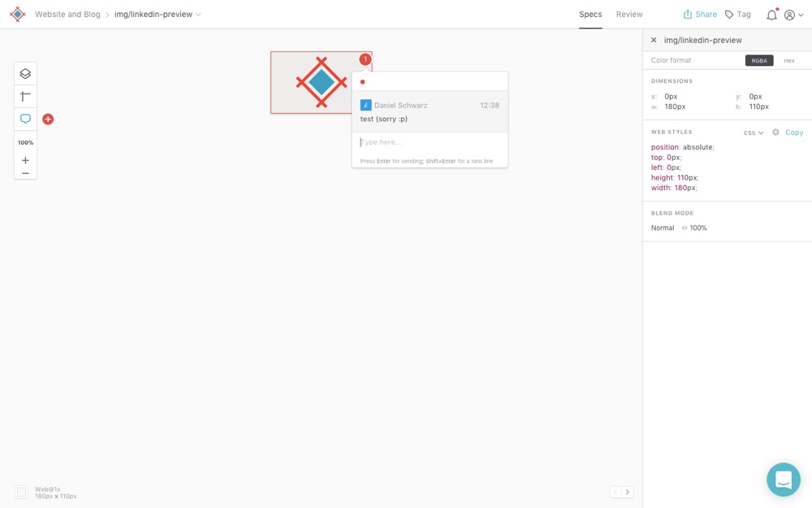The width and height of the screenshot is (812, 508).
Task: Copy the web styles code
Action: [794, 132]
